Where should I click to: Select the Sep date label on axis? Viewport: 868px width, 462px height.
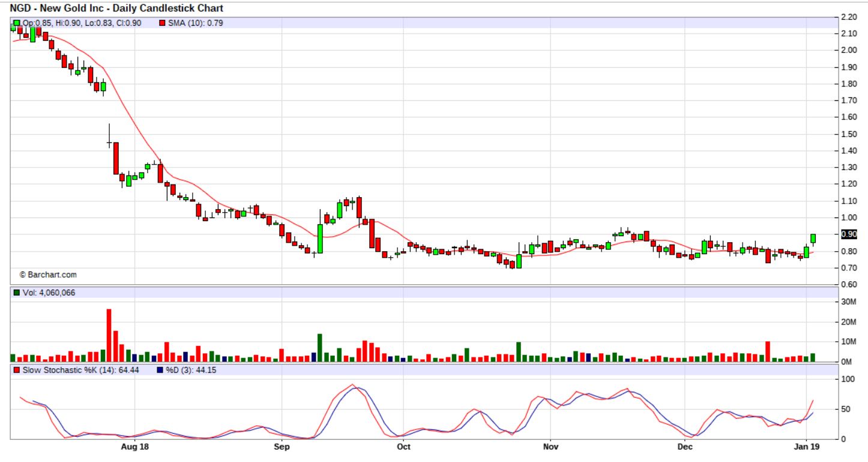point(281,447)
